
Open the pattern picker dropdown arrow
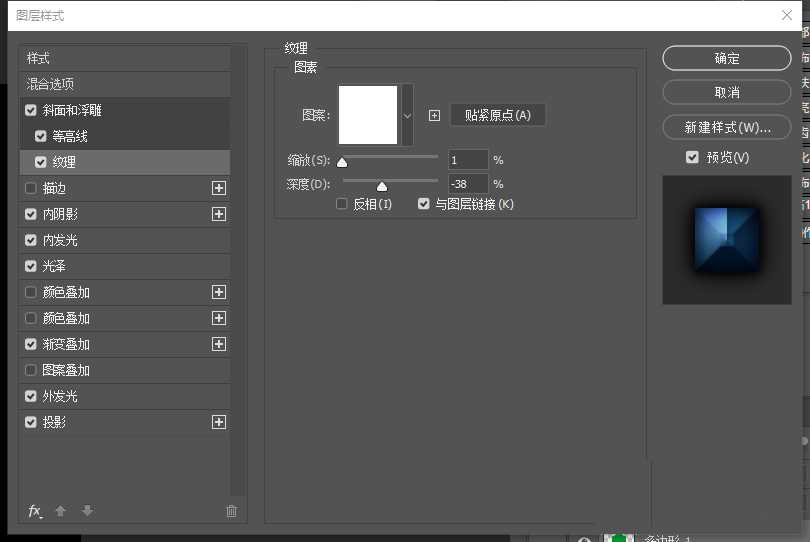tap(407, 115)
